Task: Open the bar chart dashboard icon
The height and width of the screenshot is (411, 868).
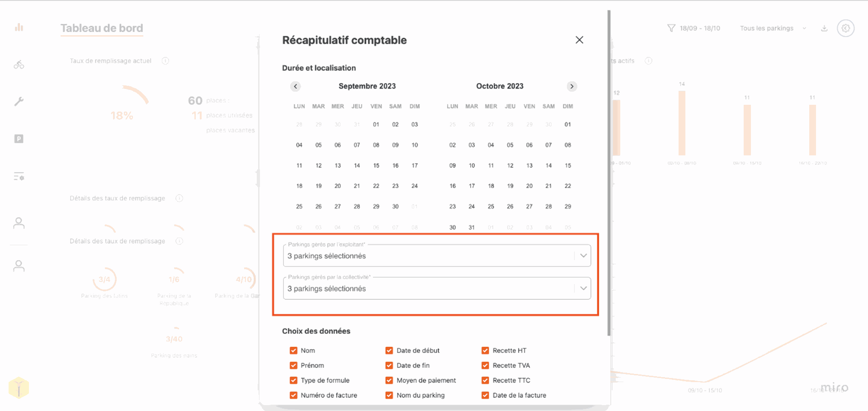Action: coord(19,28)
